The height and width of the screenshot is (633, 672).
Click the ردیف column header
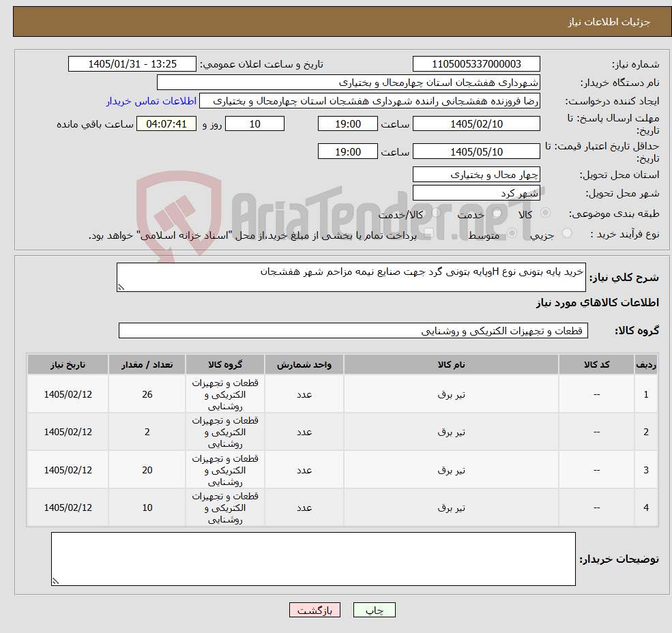tap(646, 365)
